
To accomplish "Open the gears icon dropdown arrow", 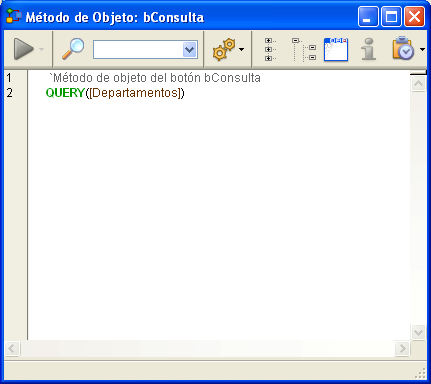I will 242,49.
